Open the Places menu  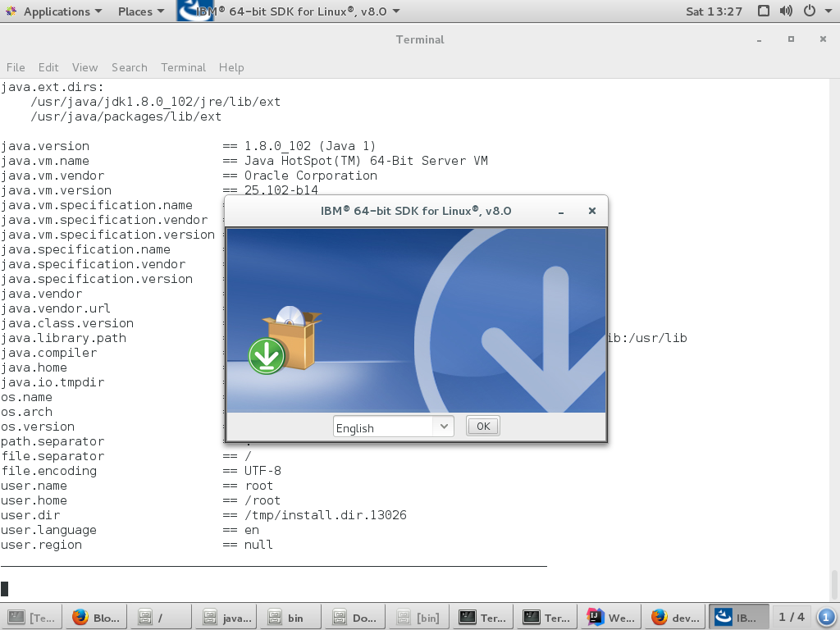click(x=141, y=11)
